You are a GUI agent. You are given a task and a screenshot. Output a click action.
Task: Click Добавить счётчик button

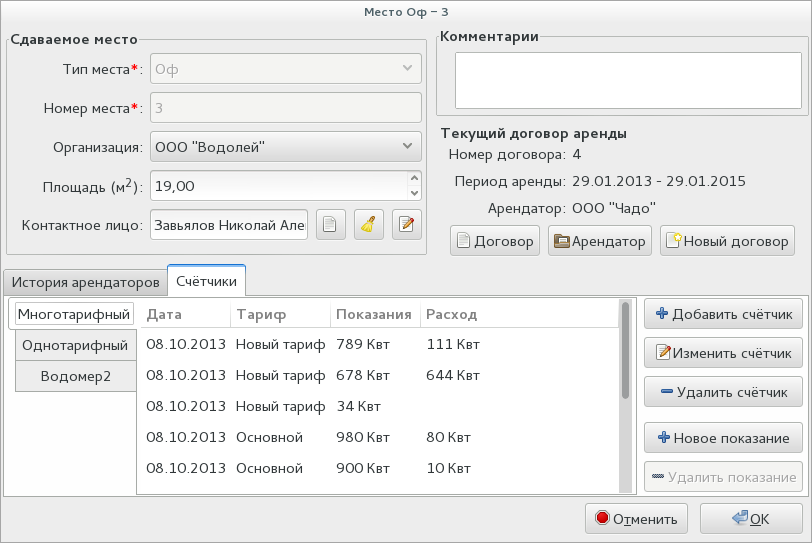(x=723, y=314)
